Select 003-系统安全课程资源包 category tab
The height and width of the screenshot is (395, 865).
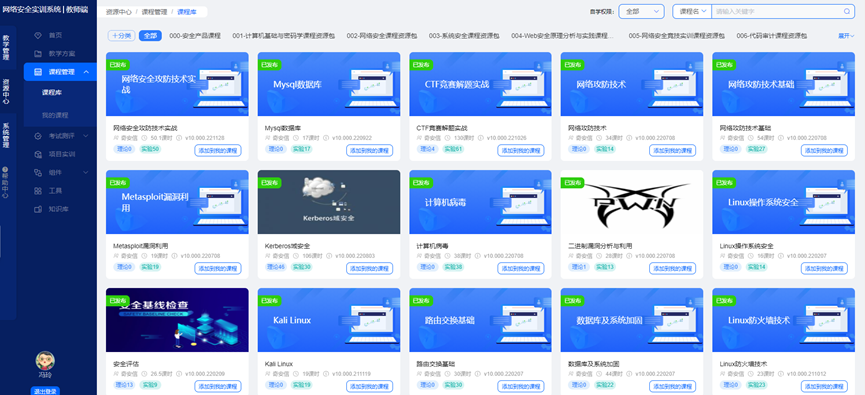464,35
